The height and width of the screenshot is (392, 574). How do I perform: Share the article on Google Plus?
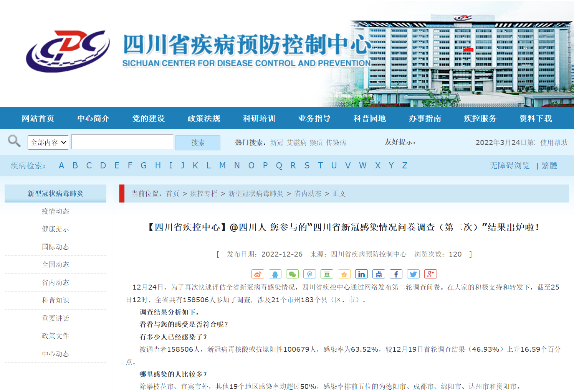pos(430,274)
